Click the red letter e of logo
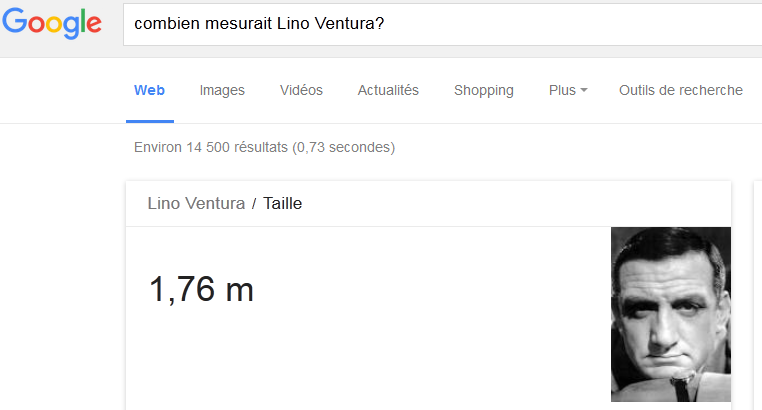Viewport: 762px width, 410px height. pyautogui.click(x=94, y=24)
